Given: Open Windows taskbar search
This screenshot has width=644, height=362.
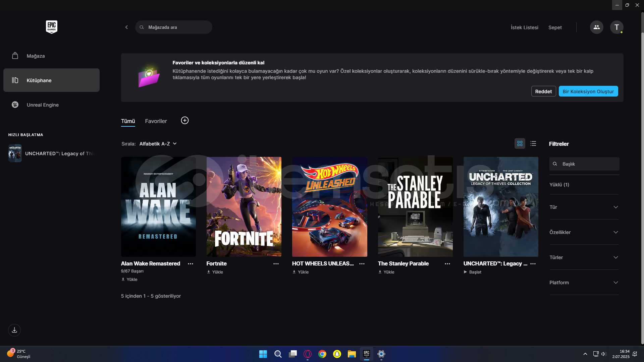Looking at the screenshot, I should (x=278, y=354).
